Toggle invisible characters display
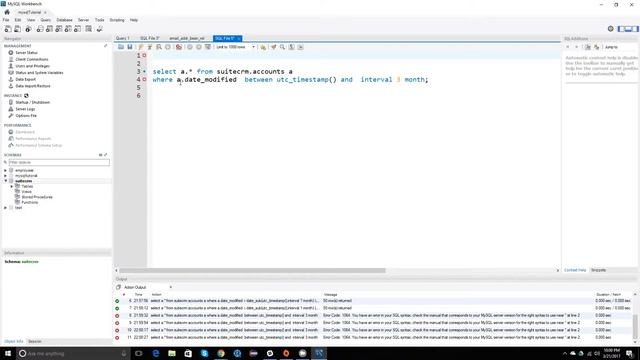 291,47
